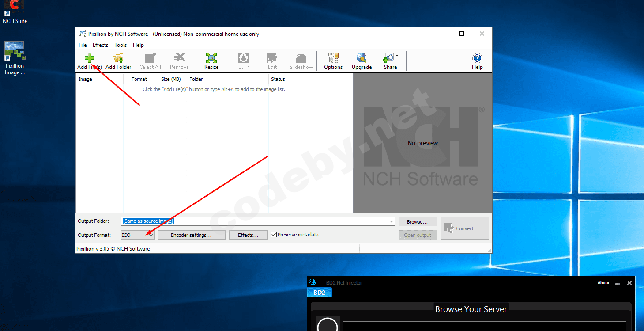Open the File menu
This screenshot has height=331, width=644.
[83, 45]
